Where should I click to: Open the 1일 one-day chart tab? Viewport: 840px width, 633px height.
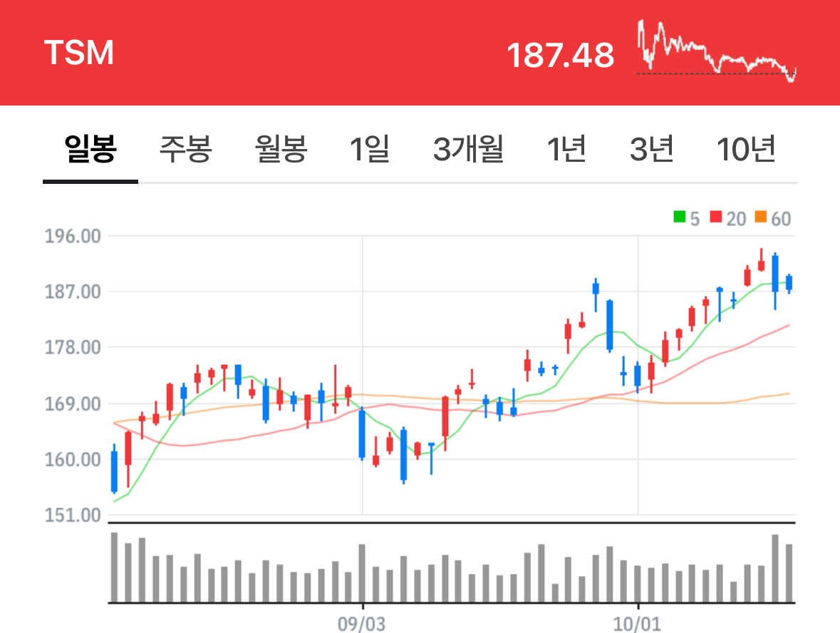tap(370, 149)
